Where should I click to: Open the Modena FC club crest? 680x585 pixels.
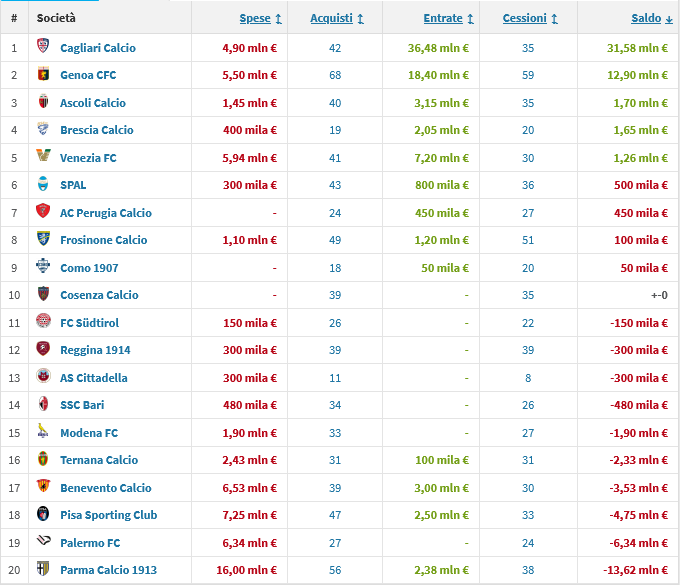(43, 431)
